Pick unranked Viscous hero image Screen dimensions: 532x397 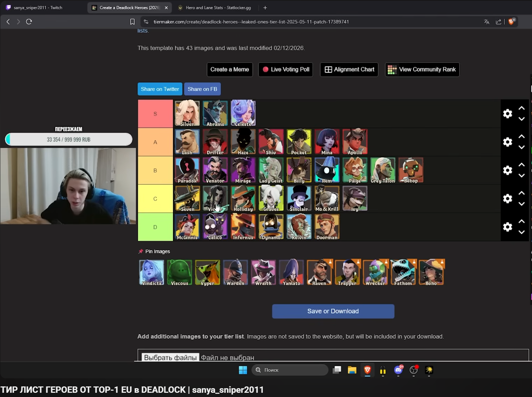coord(180,272)
